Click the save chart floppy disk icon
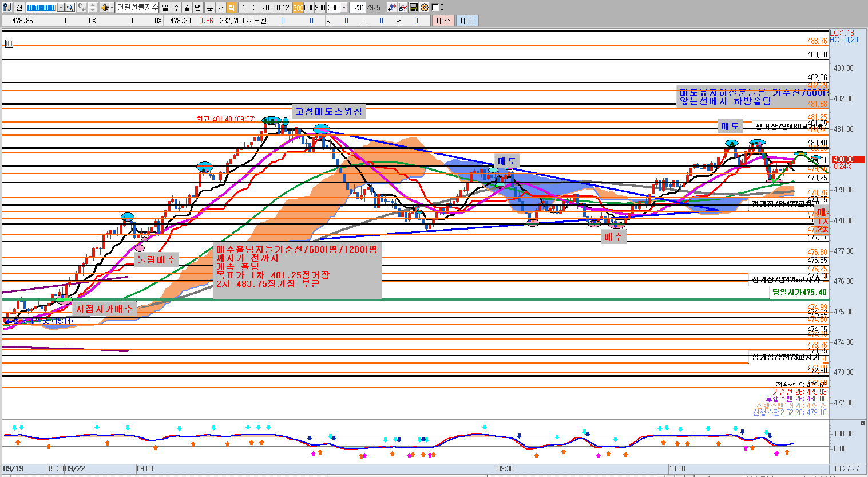The image size is (868, 477). click(x=414, y=7)
